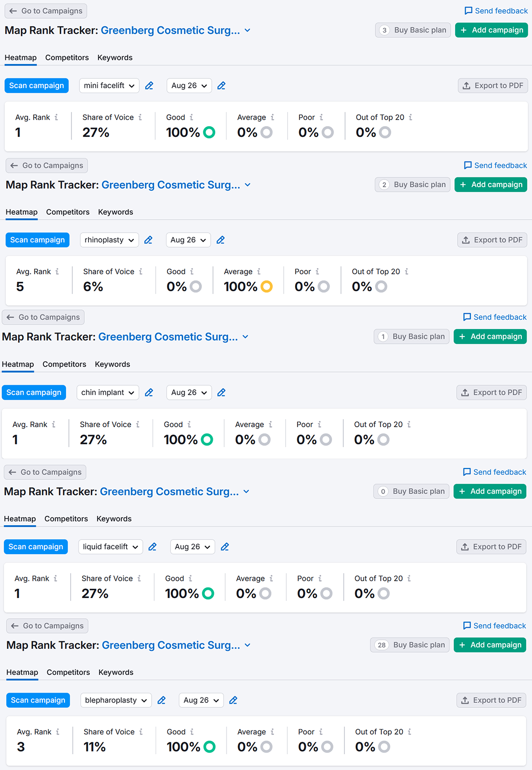Click the Export to PDF icon in the chin implant row
Image resolution: width=532 pixels, height=770 pixels.
coord(465,393)
